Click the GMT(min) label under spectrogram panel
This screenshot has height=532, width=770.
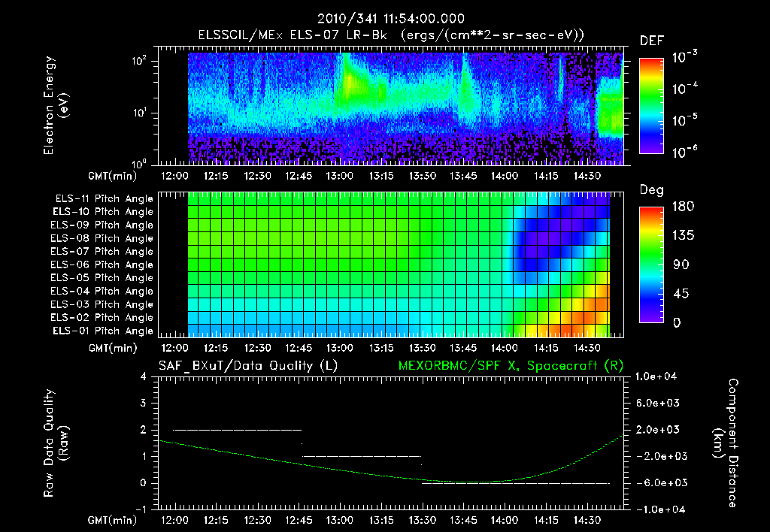pyautogui.click(x=113, y=176)
